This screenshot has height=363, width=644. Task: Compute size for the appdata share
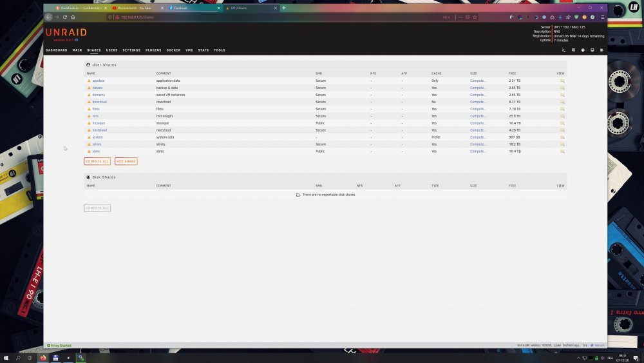[x=478, y=81]
